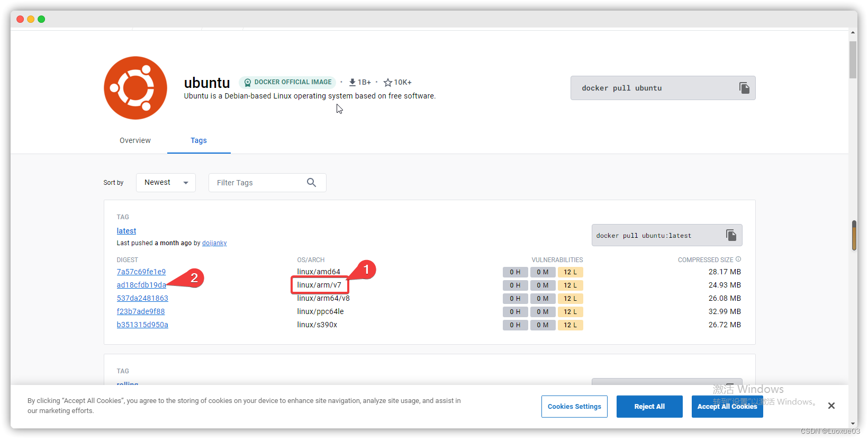Click the 24.93 MB size value

[725, 285]
